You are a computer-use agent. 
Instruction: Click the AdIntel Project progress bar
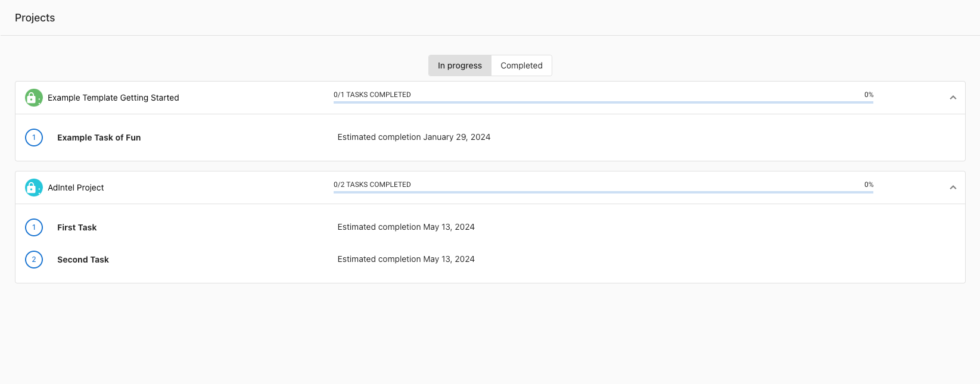pyautogui.click(x=603, y=192)
